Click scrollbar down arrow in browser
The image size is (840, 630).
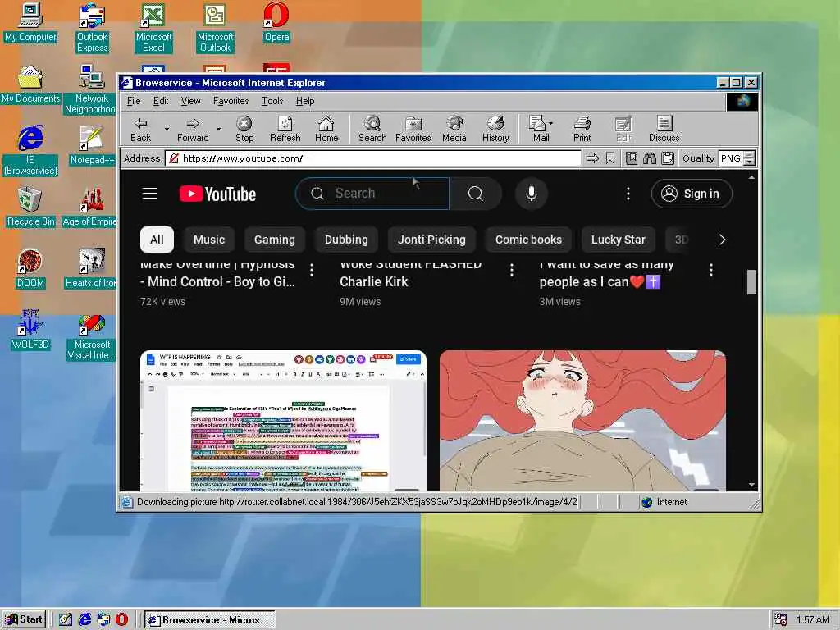751,485
